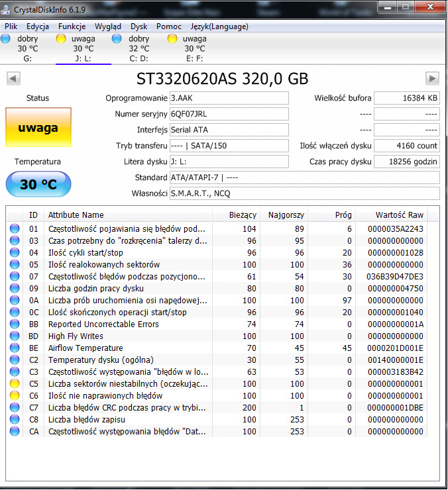
Task: Click status orb of attribute C7
Action: pyautogui.click(x=15, y=407)
